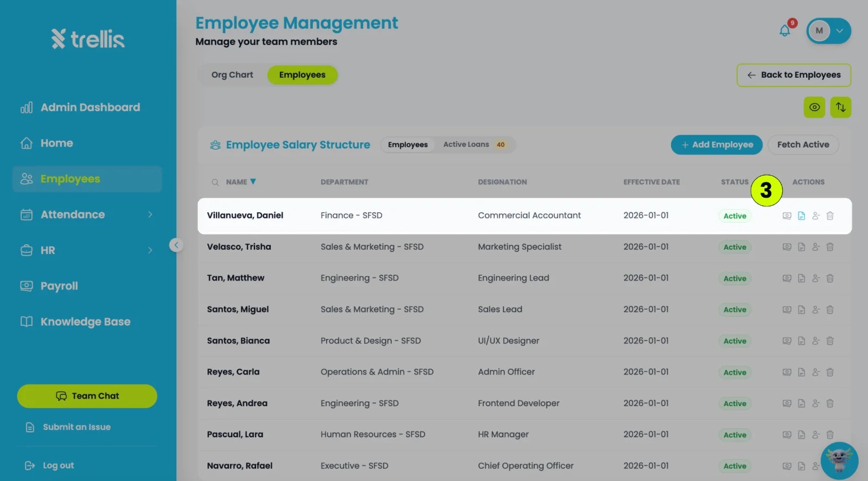
Task: Open the notifications bell
Action: (784, 31)
